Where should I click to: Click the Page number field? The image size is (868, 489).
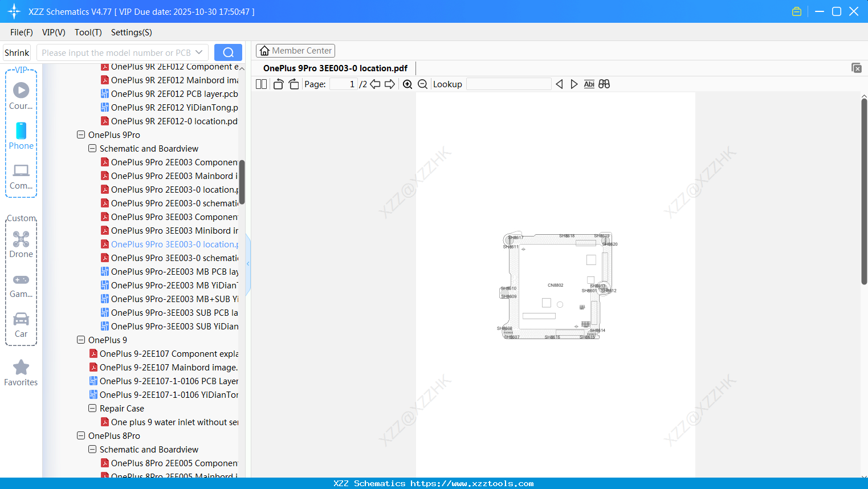coord(344,84)
